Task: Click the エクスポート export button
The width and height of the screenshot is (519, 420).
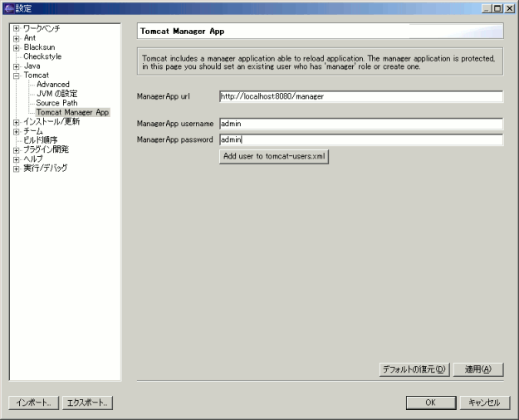Action: click(88, 403)
